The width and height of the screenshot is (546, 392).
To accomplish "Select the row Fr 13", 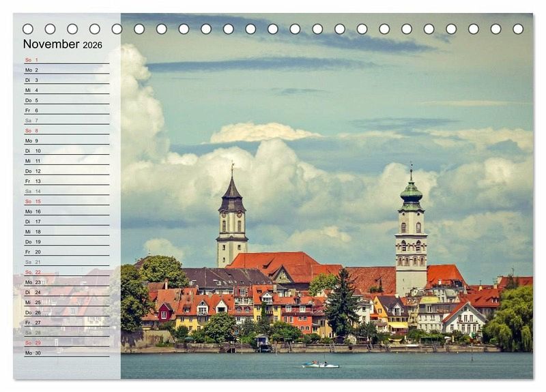I will (x=66, y=181).
